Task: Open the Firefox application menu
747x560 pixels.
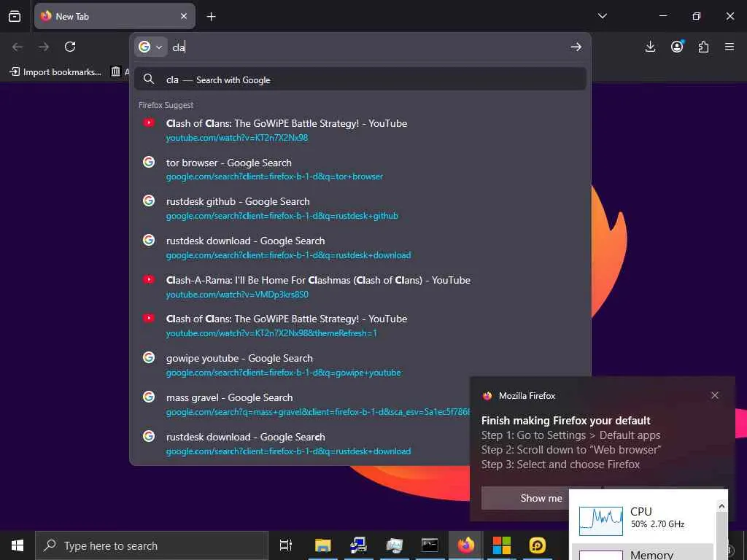Action: point(729,47)
